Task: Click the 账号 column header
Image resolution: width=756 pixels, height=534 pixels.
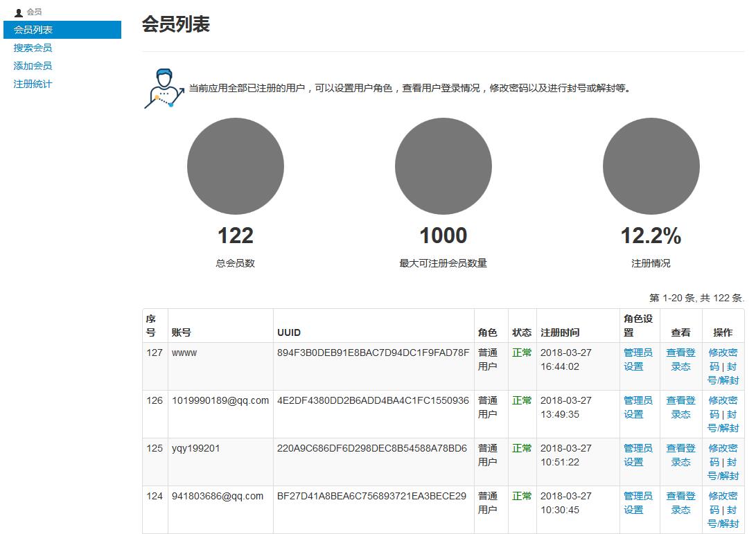Action: pos(182,332)
